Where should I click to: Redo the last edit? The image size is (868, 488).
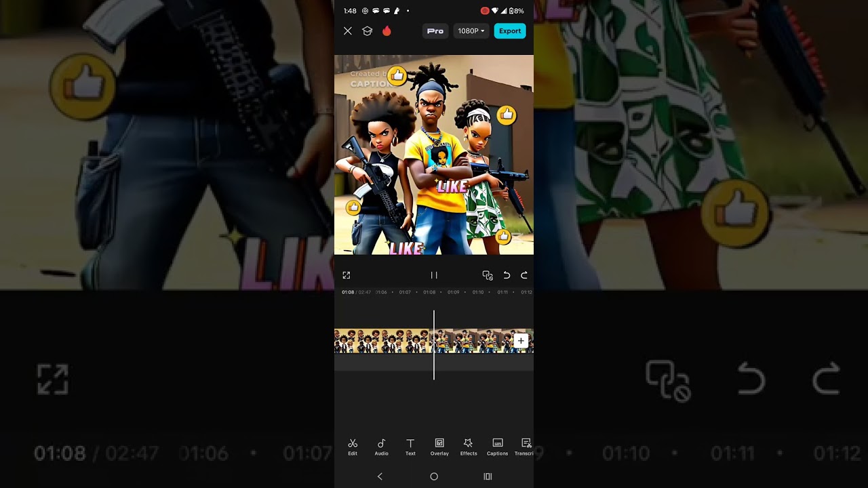tap(524, 275)
